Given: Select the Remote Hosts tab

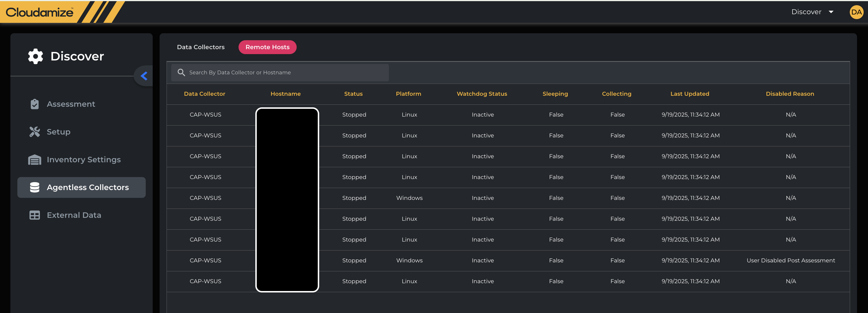Looking at the screenshot, I should coord(267,47).
